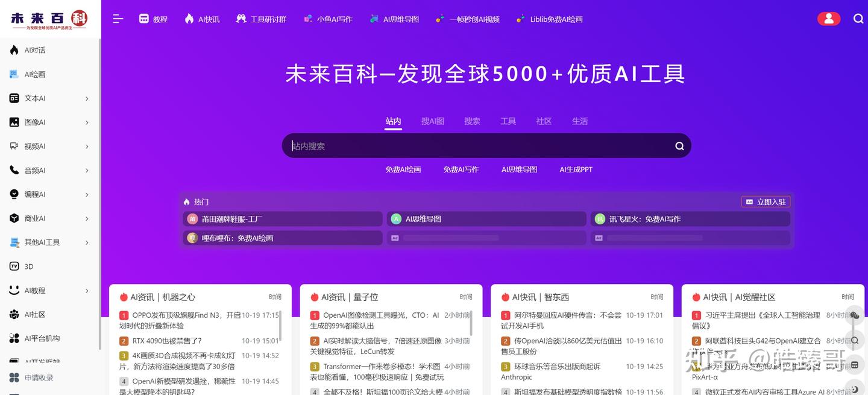Click the 立即入驻 button
The width and height of the screenshot is (868, 395).
click(766, 202)
